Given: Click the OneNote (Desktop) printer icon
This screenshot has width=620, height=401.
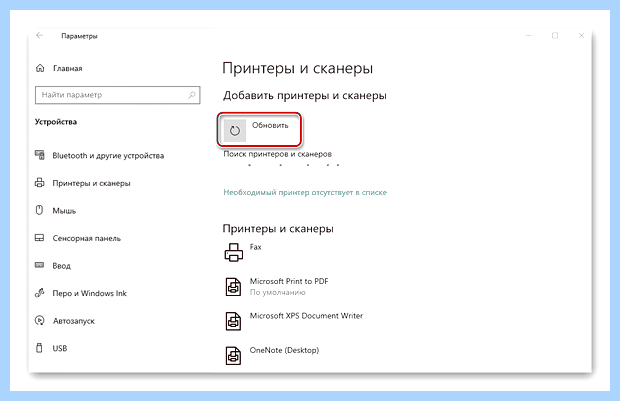Looking at the screenshot, I should pos(233,356).
